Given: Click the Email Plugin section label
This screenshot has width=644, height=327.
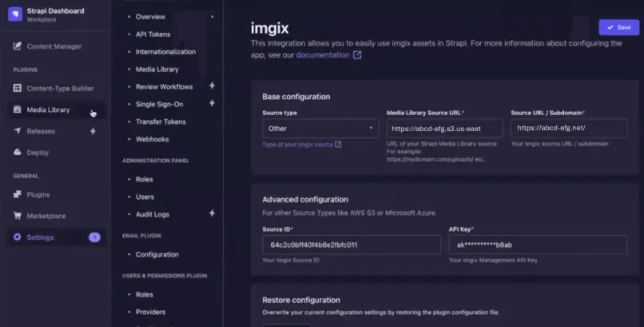Looking at the screenshot, I should pyautogui.click(x=141, y=236).
